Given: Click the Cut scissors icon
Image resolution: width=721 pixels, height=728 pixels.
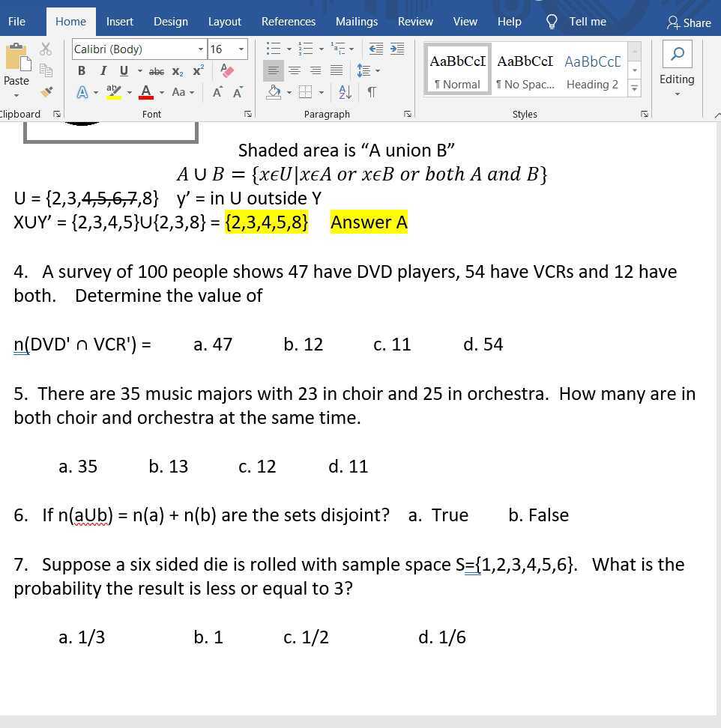Looking at the screenshot, I should pos(46,49).
